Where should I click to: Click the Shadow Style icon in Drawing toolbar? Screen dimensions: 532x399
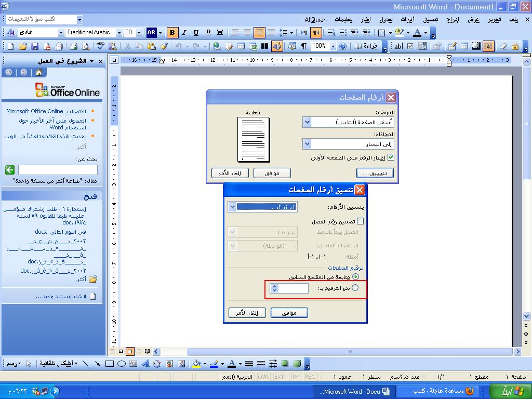(x=285, y=364)
